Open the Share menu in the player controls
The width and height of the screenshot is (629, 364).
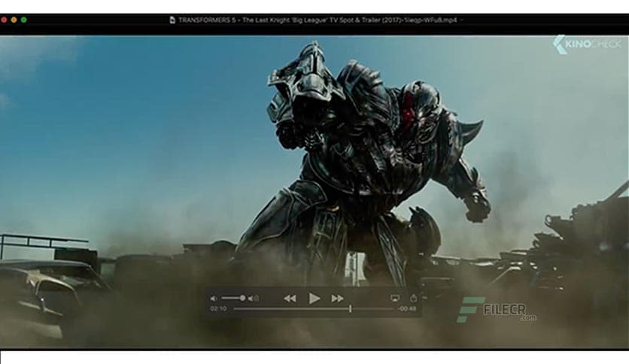[414, 298]
